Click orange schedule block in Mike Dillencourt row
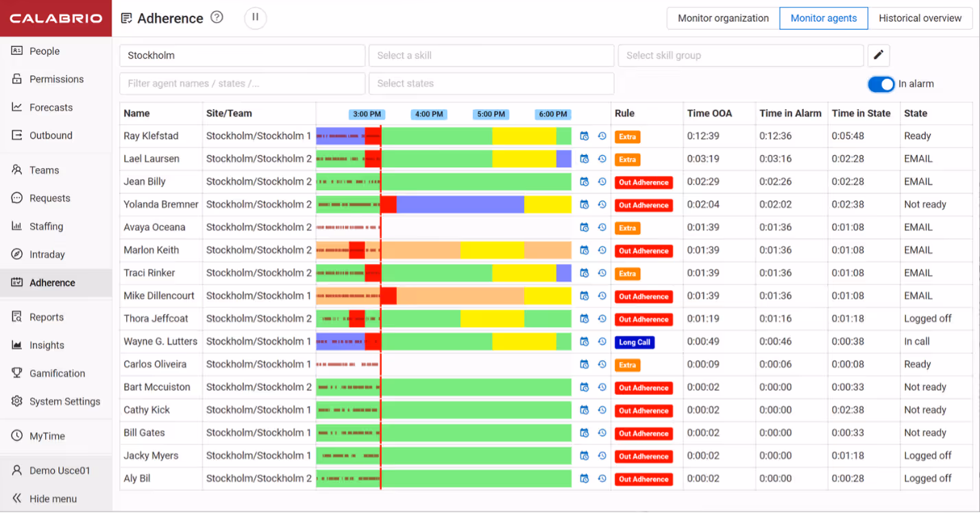 460,296
